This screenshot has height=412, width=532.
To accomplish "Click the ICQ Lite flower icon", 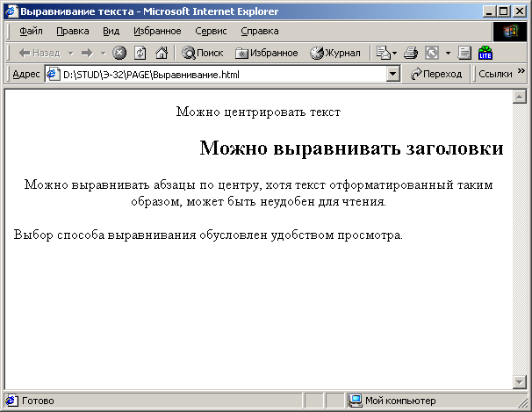I will [485, 53].
